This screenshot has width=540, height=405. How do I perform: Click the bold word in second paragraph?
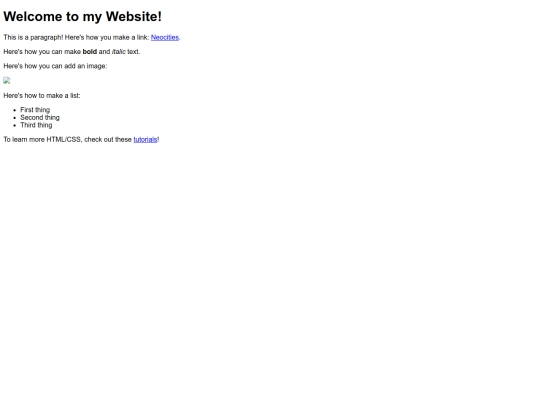90,52
